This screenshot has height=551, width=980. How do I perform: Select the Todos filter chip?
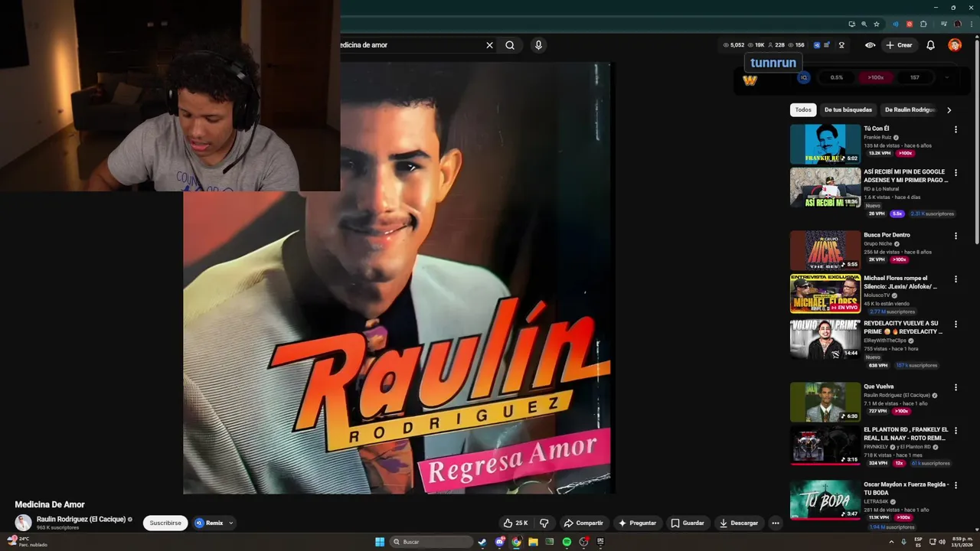tap(803, 109)
